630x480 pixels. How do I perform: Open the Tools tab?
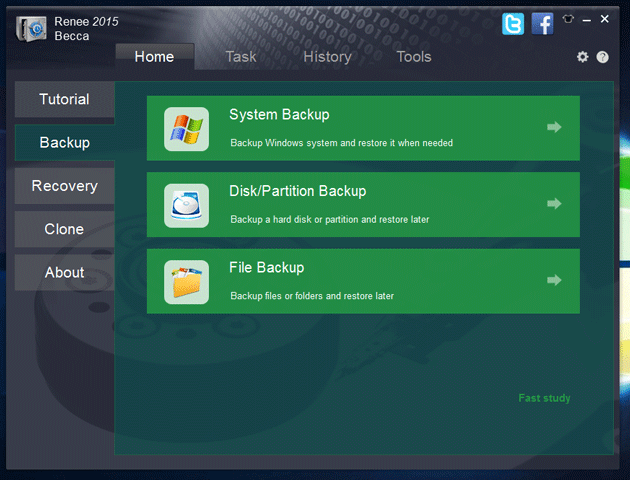(x=414, y=57)
